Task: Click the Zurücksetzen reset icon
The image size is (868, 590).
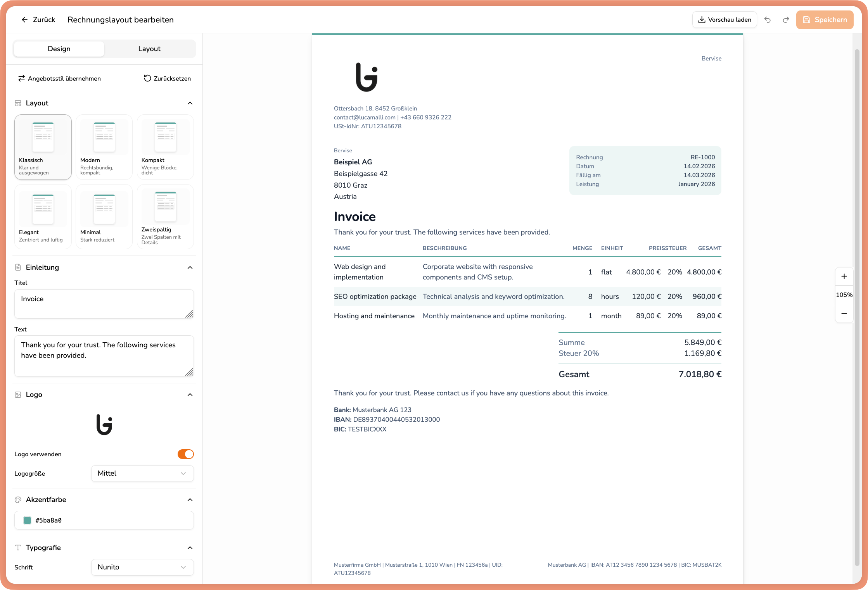Action: [x=147, y=78]
